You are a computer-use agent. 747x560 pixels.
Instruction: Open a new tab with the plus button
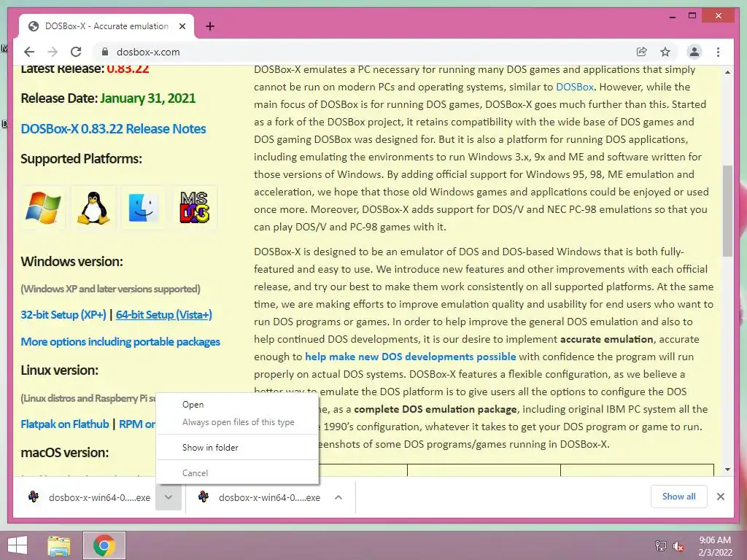pos(209,26)
